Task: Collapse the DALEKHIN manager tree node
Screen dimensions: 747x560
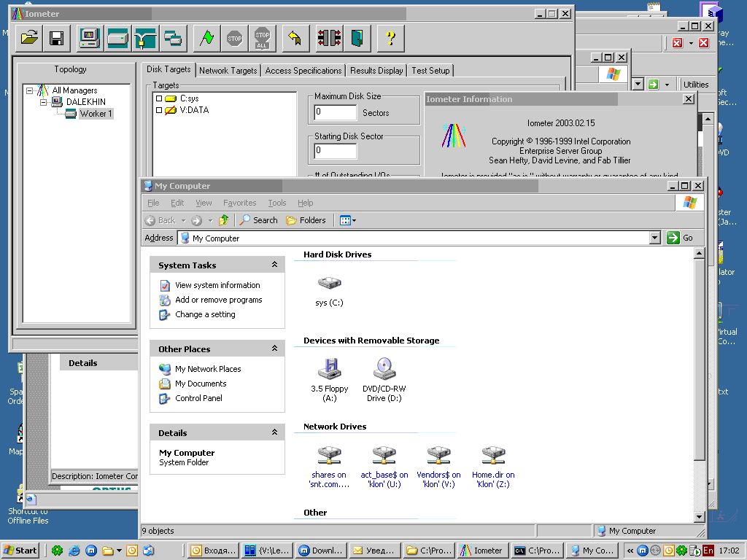Action: click(x=44, y=102)
